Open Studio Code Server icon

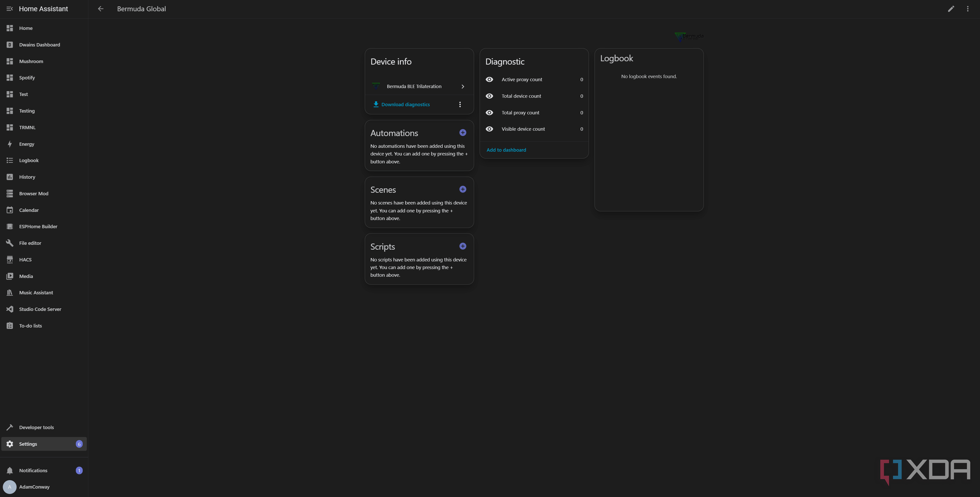coord(10,309)
